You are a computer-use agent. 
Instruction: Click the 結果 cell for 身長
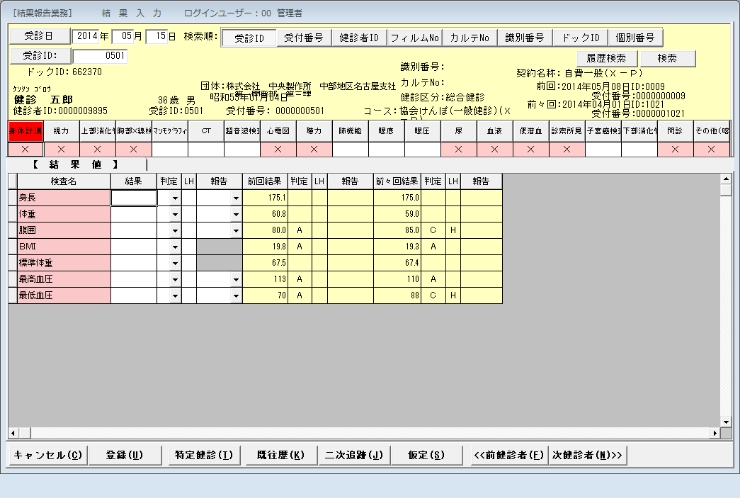[x=134, y=198]
